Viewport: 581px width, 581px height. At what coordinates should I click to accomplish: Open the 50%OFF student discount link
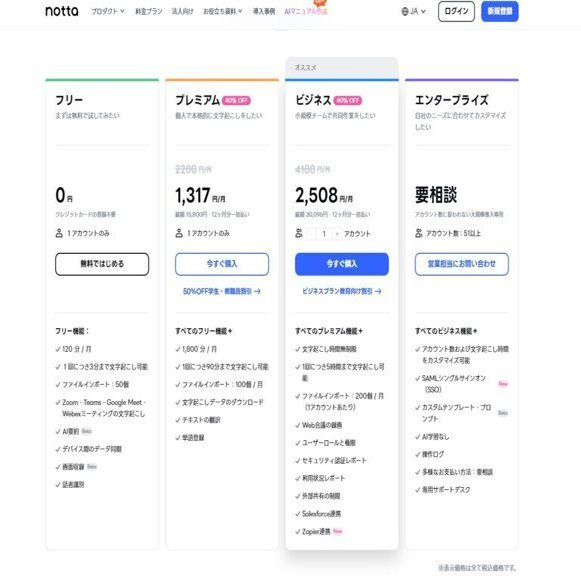[222, 291]
